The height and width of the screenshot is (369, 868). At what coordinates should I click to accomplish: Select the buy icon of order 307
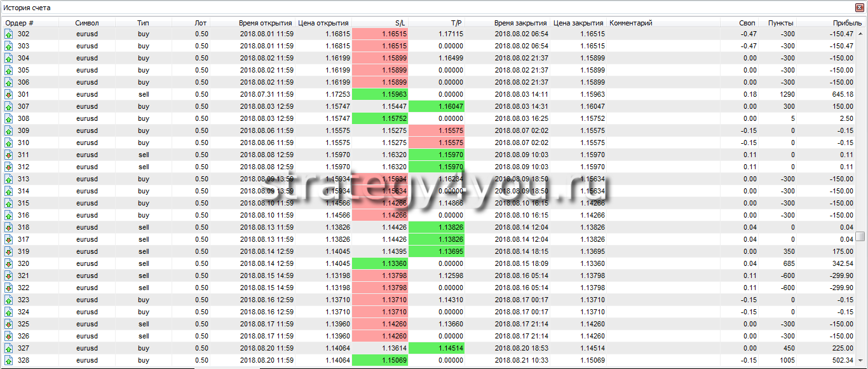(x=9, y=106)
